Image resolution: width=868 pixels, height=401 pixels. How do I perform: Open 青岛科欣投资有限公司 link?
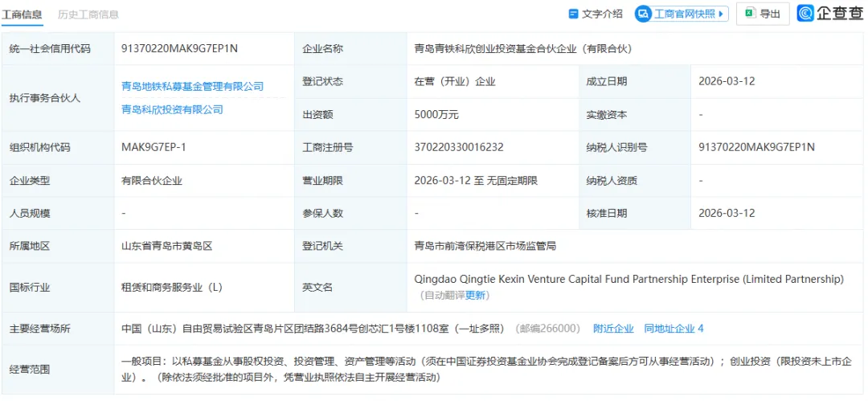[172, 109]
